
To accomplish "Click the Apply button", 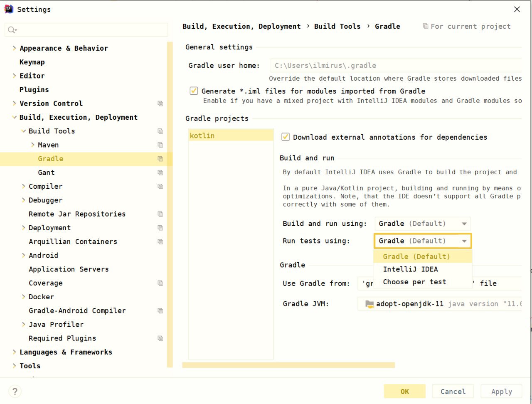I will pos(502,392).
